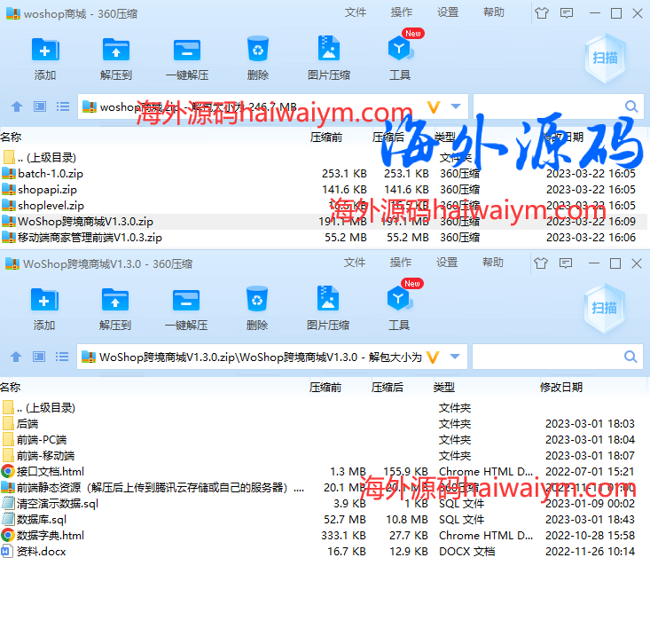Expand the path dropdown in the bottom window
The width and height of the screenshot is (650, 644).
[455, 357]
